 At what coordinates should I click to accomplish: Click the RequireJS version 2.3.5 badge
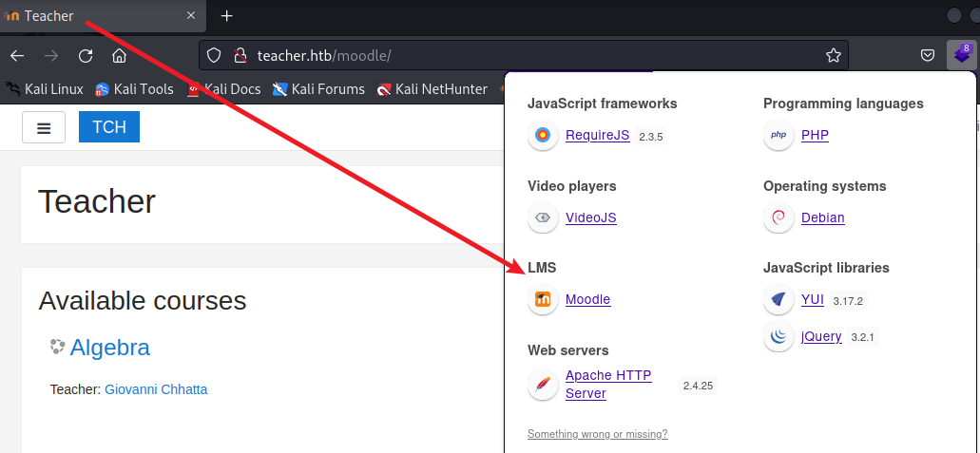650,136
